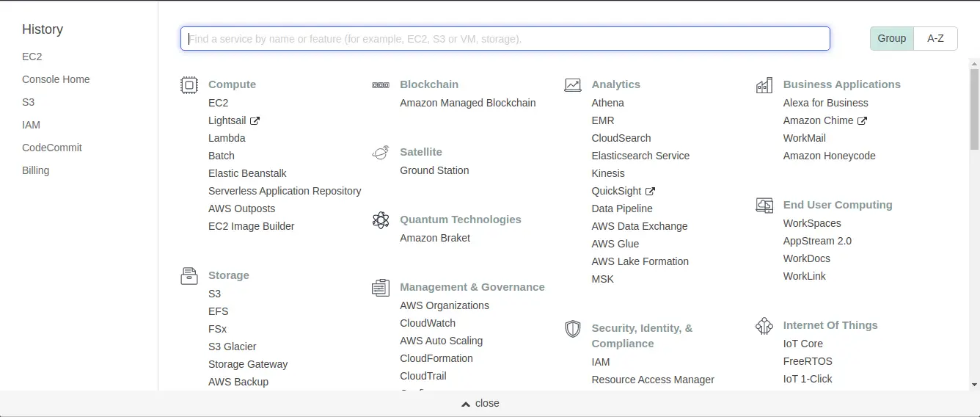Open CloudFormation
Screen dimensions: 980x417
click(436, 358)
